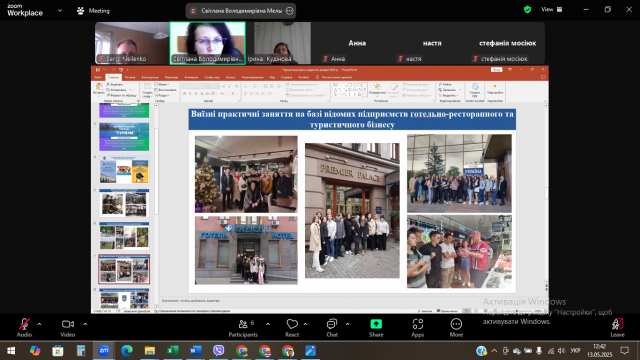This screenshot has width=640, height=360.
Task: Unmute the microphone with the Audio button
Action: [24, 328]
